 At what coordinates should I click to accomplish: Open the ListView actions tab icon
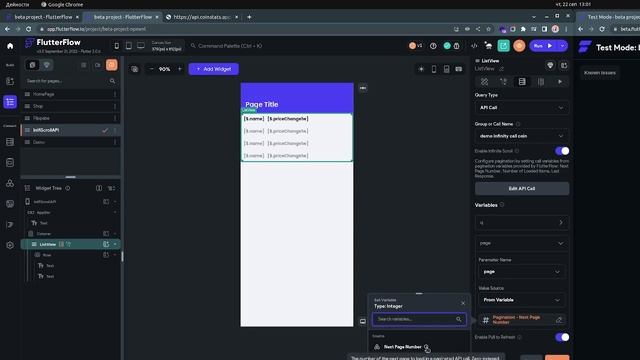point(503,82)
